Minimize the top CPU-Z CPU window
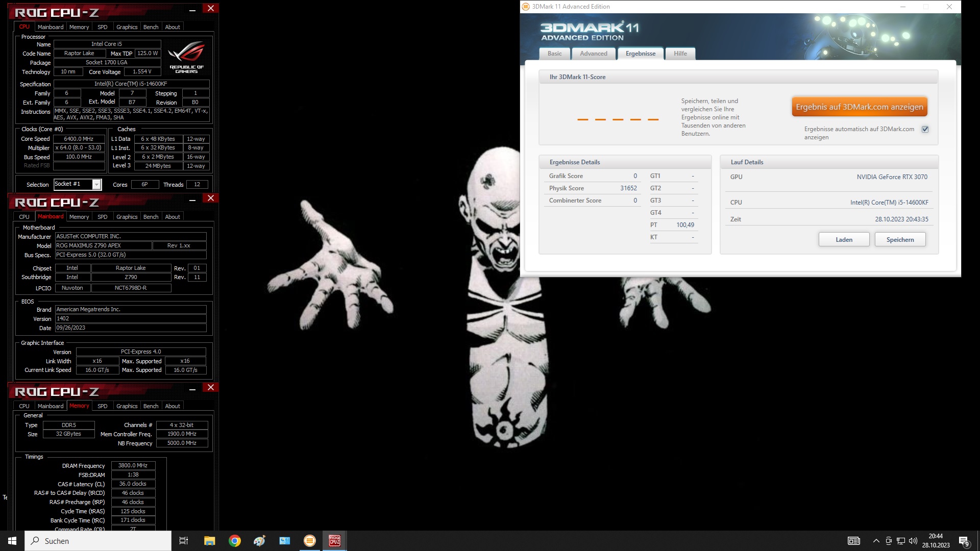Image resolution: width=980 pixels, height=551 pixels. [192, 9]
